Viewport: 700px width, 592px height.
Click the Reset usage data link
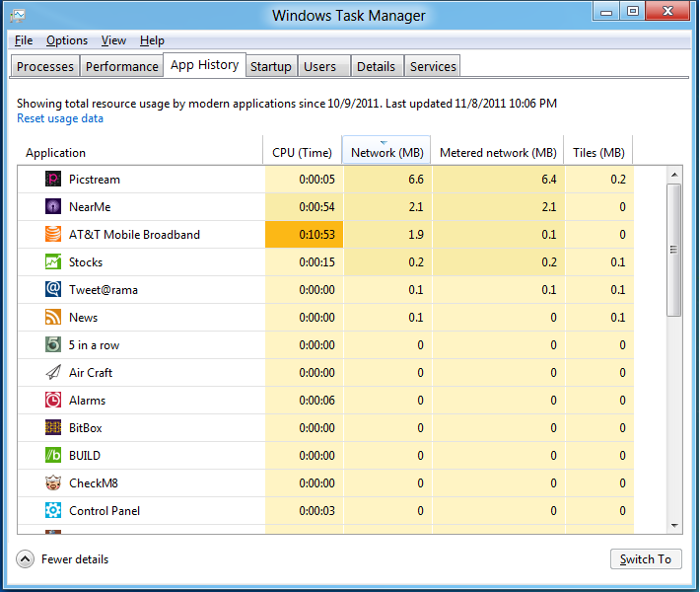coord(60,118)
